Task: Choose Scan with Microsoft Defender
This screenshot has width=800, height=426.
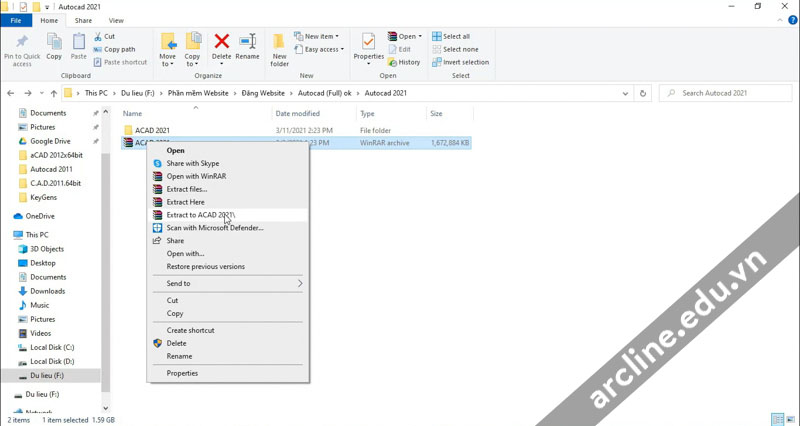Action: pyautogui.click(x=214, y=228)
